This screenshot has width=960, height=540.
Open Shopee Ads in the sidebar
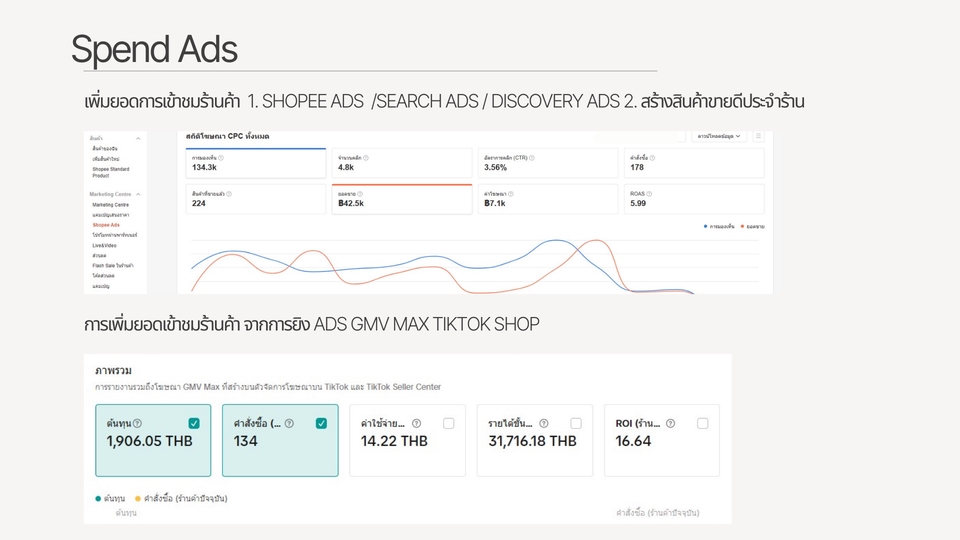106,225
